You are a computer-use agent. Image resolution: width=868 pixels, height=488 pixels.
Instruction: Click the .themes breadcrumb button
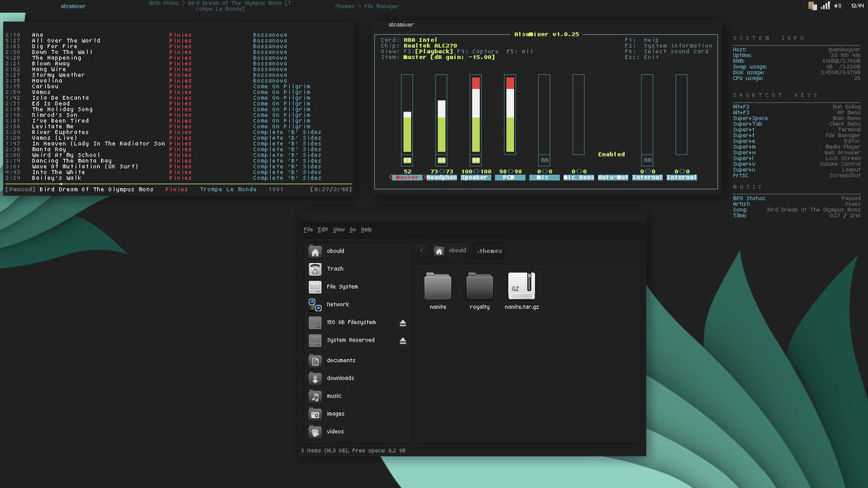(x=489, y=251)
